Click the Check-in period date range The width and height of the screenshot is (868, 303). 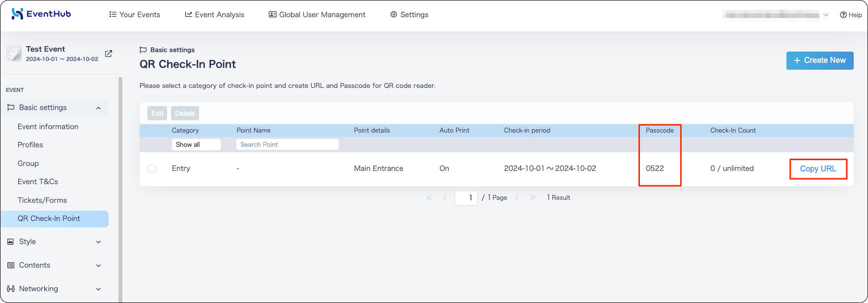[x=550, y=168]
